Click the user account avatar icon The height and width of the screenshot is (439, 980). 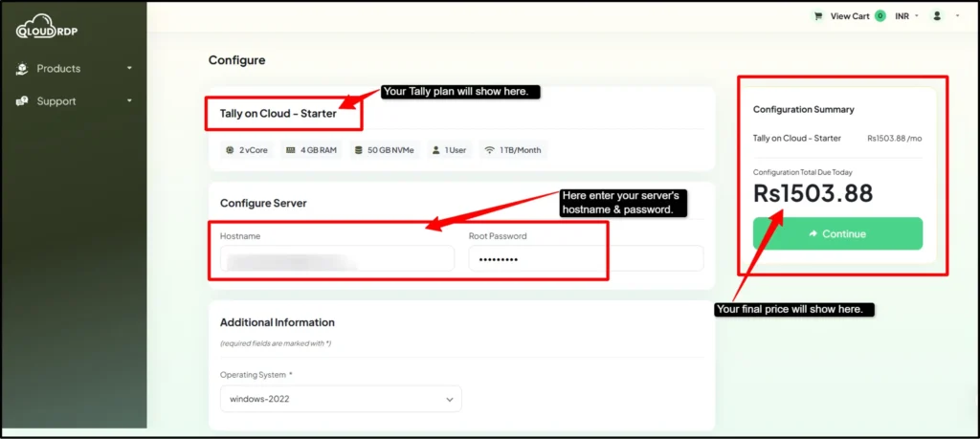937,16
